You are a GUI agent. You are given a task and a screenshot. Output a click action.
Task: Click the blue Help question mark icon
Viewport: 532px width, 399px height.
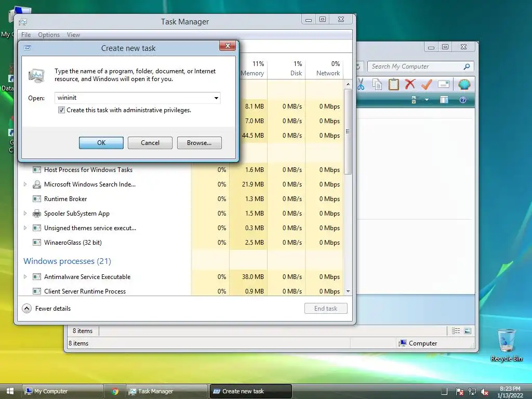pos(463,100)
